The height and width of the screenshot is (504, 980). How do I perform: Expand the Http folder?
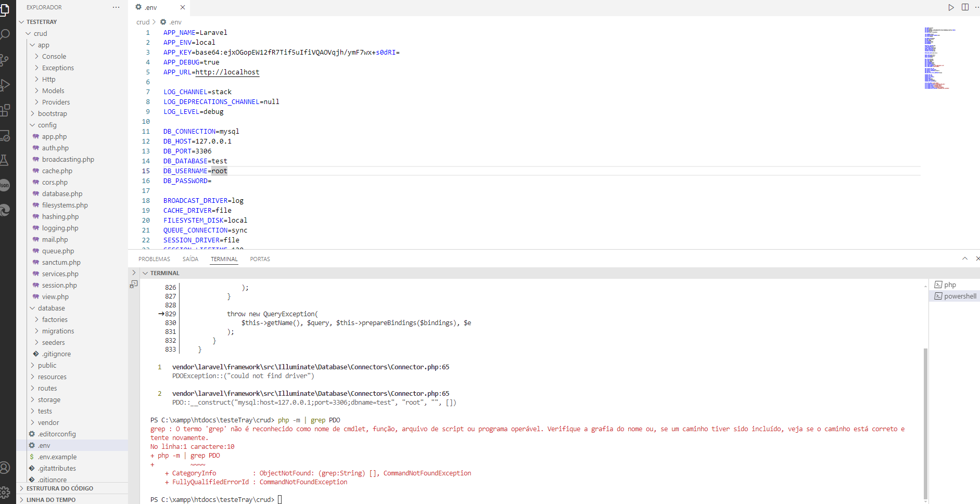coord(72,79)
